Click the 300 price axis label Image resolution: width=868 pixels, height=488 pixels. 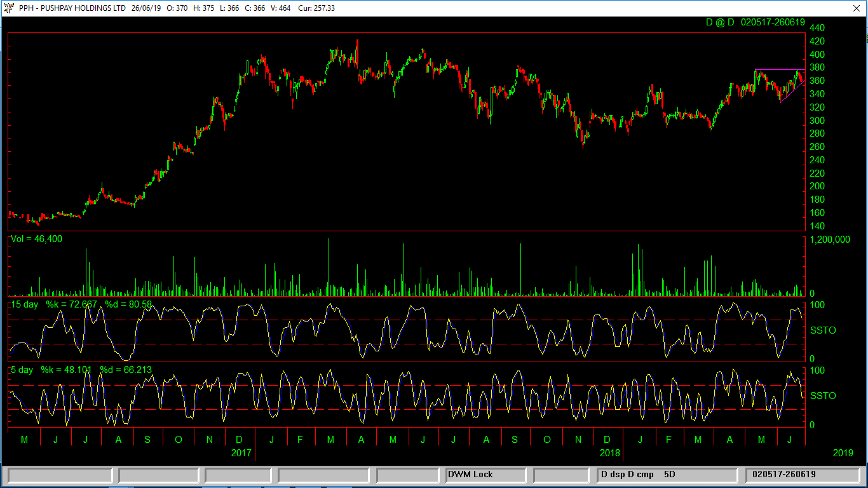817,121
